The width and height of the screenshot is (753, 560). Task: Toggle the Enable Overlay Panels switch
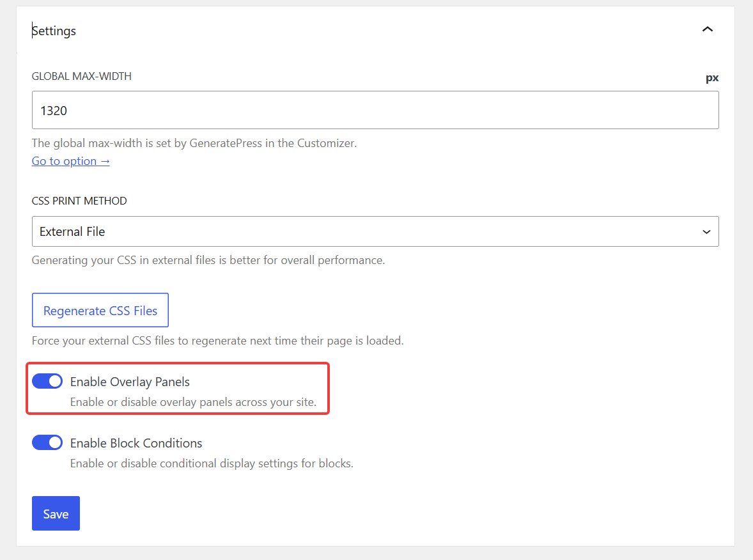pyautogui.click(x=47, y=382)
